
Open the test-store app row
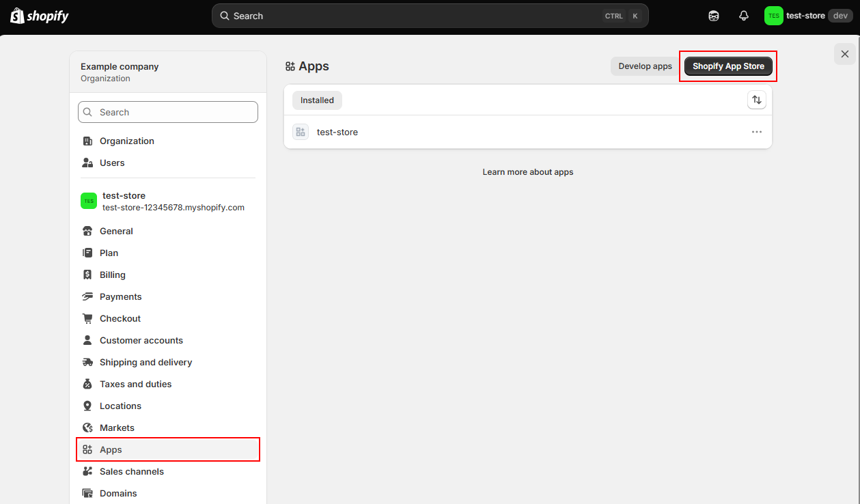tap(528, 132)
